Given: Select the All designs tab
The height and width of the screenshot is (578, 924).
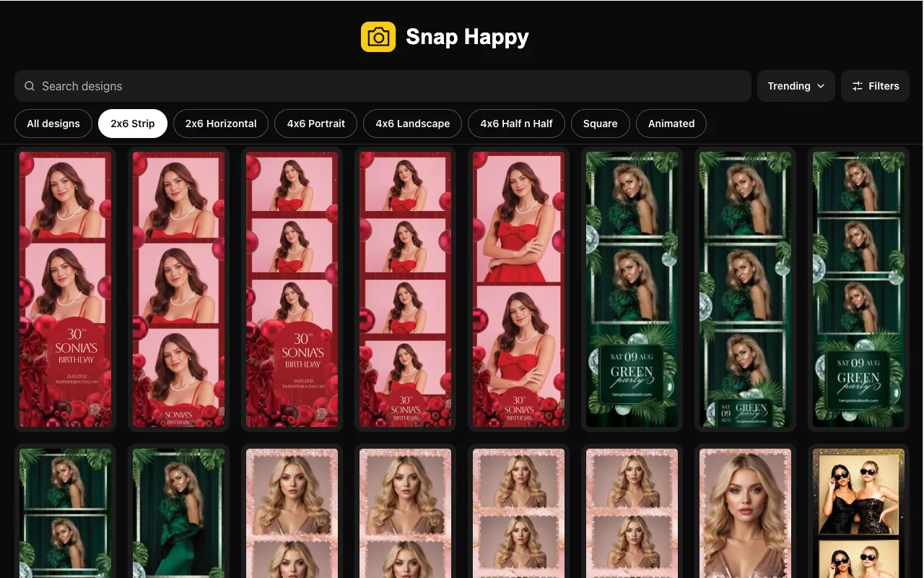Looking at the screenshot, I should coord(53,124).
